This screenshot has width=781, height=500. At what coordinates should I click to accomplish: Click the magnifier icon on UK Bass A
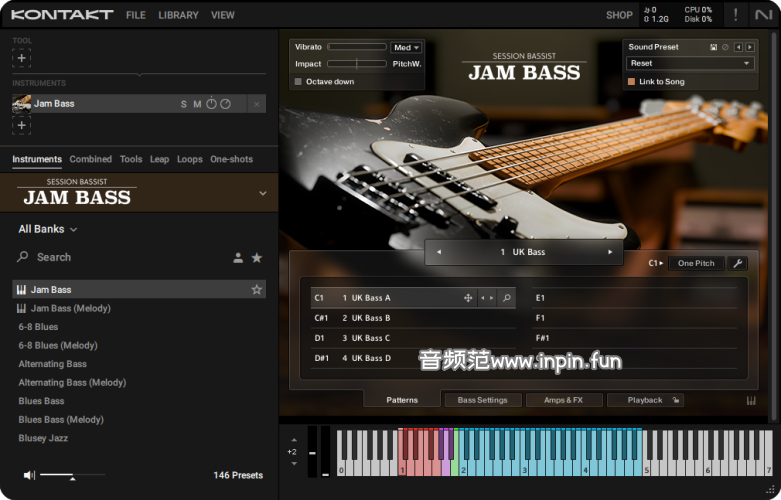tap(507, 298)
